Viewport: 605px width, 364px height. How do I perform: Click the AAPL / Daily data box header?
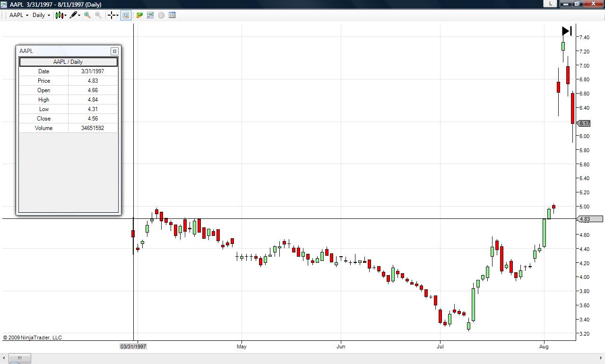[x=68, y=62]
